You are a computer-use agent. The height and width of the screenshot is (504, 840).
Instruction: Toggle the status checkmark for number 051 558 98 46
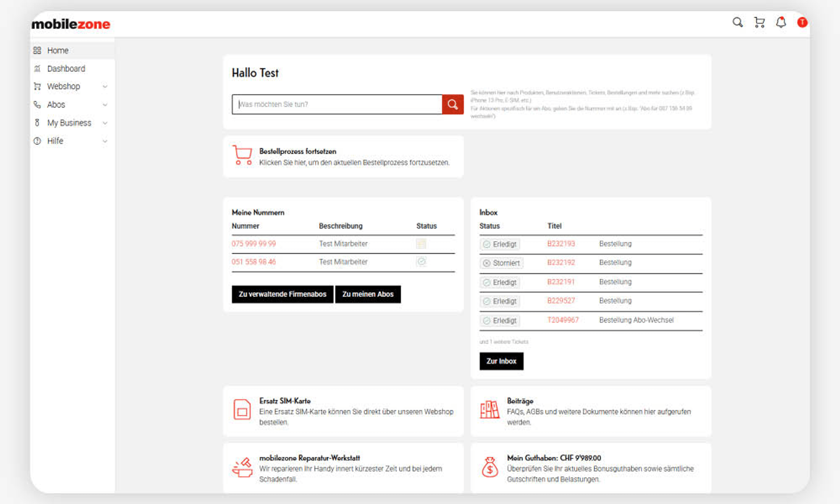[421, 262]
